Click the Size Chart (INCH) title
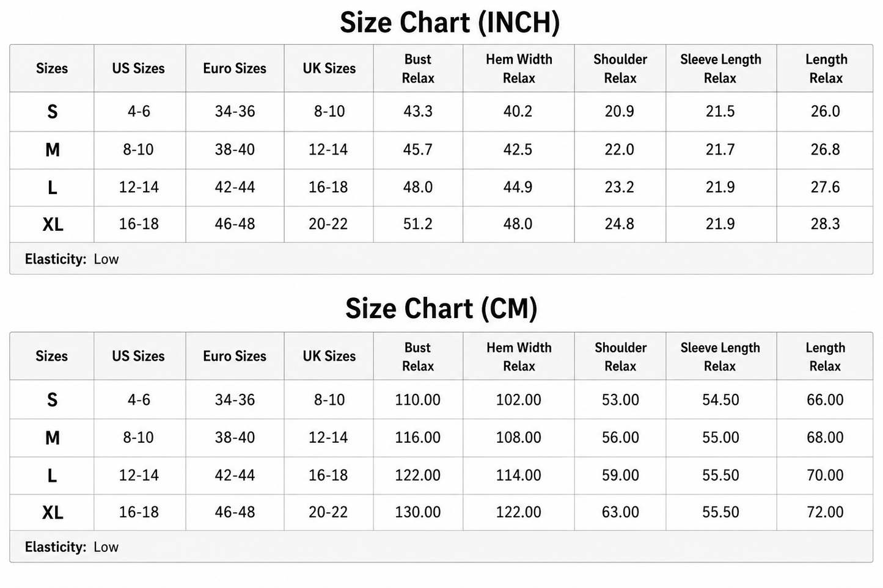 [x=450, y=23]
